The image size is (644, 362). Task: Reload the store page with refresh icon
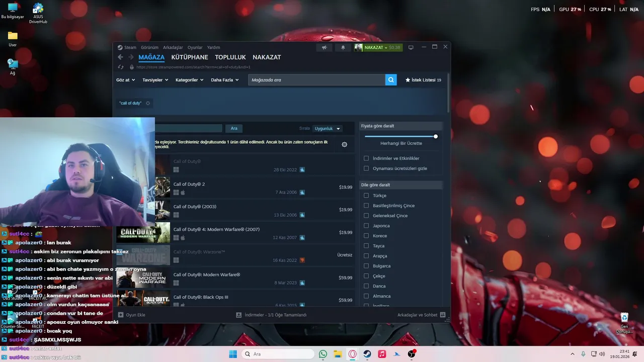click(x=121, y=67)
